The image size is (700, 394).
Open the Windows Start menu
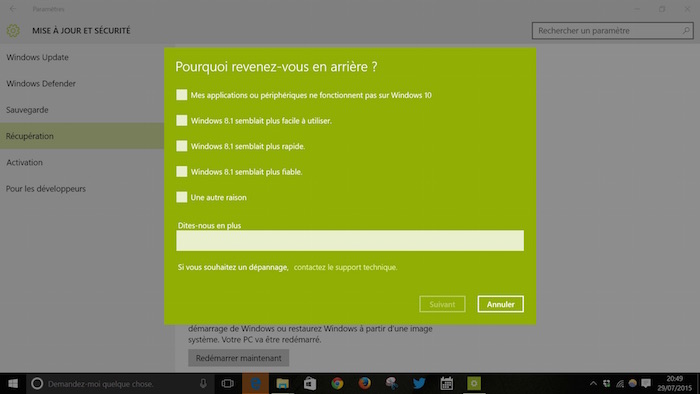(13, 384)
